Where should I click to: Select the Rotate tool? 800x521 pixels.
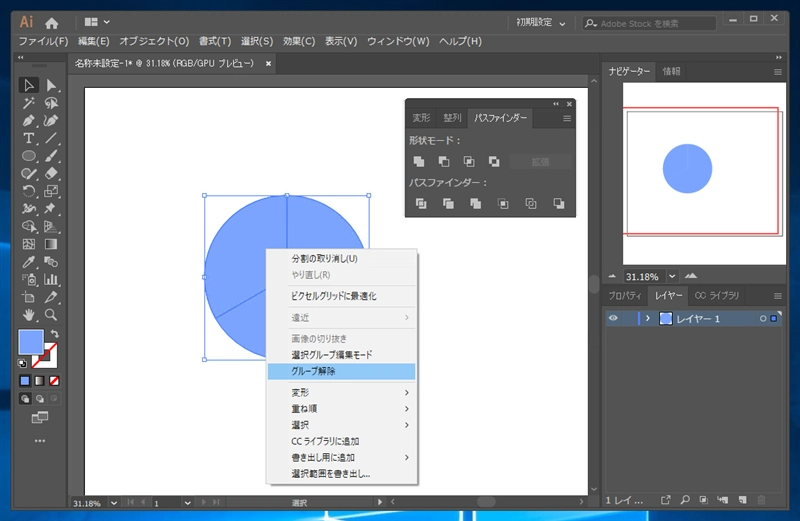(29, 191)
